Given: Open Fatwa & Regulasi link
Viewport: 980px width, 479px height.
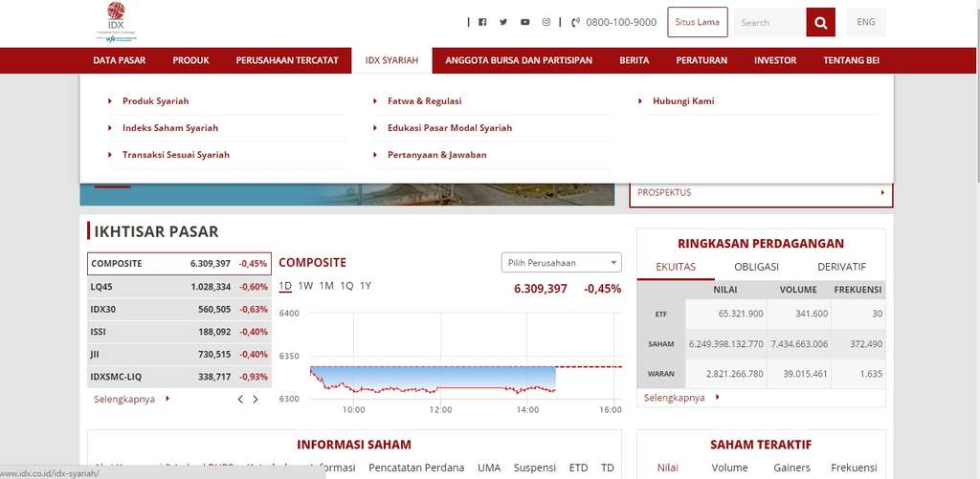Looking at the screenshot, I should [x=425, y=100].
